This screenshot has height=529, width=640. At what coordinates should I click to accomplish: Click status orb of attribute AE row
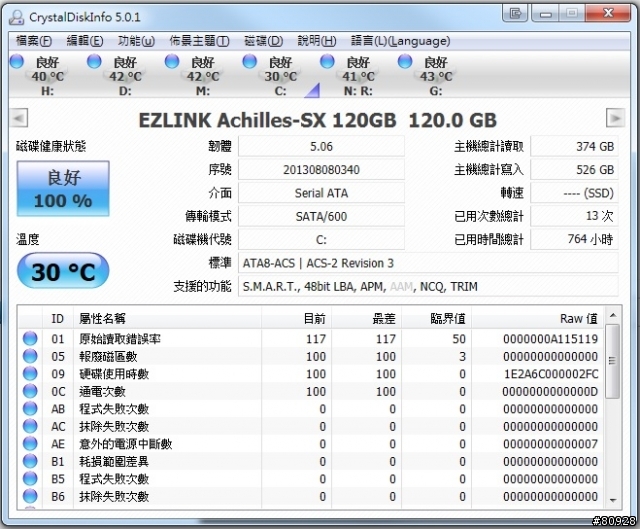(30, 444)
